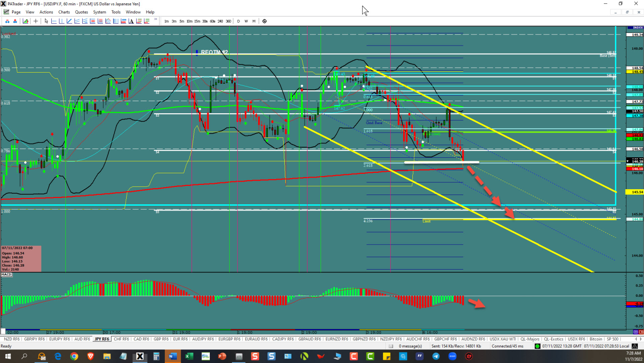Open Telegram from the taskbar
Screen dimensions: 644x363
click(436, 357)
